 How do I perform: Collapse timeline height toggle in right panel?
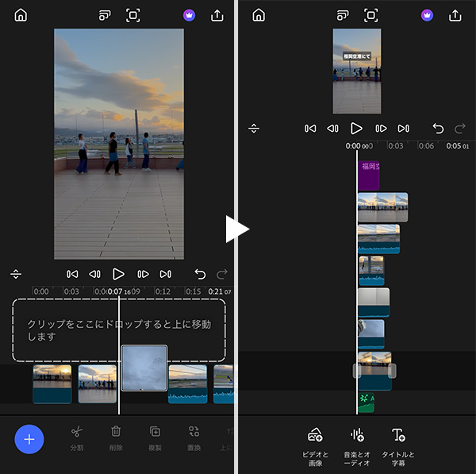[x=254, y=128]
